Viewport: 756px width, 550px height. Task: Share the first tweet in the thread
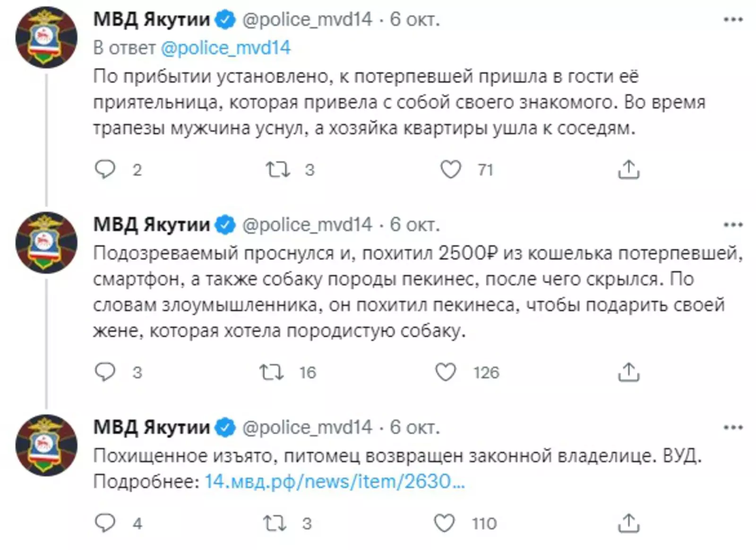(628, 169)
